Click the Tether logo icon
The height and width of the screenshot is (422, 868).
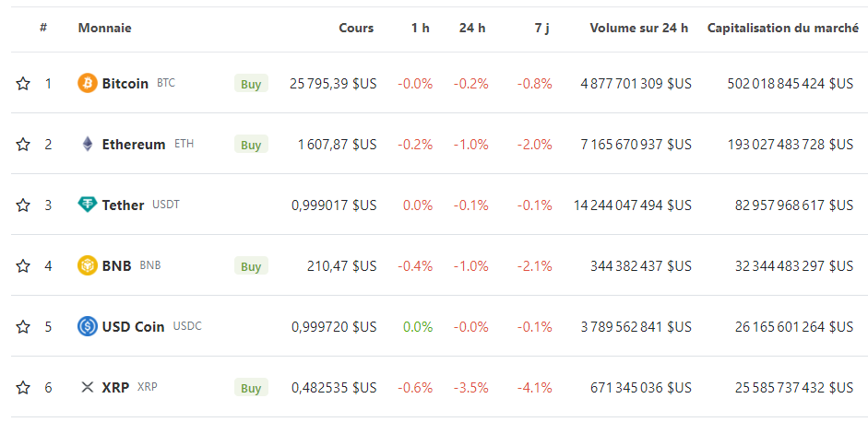88,205
